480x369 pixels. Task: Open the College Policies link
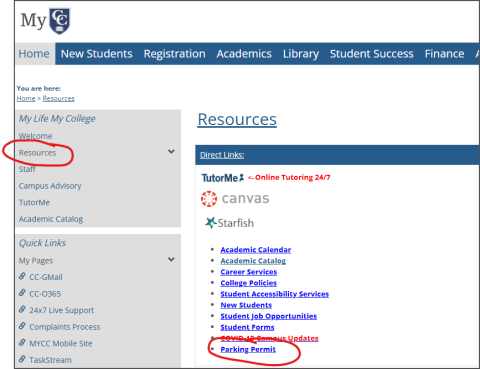248,283
